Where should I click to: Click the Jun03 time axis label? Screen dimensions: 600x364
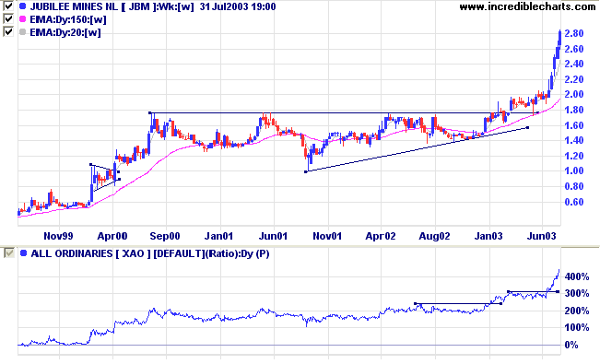541,236
